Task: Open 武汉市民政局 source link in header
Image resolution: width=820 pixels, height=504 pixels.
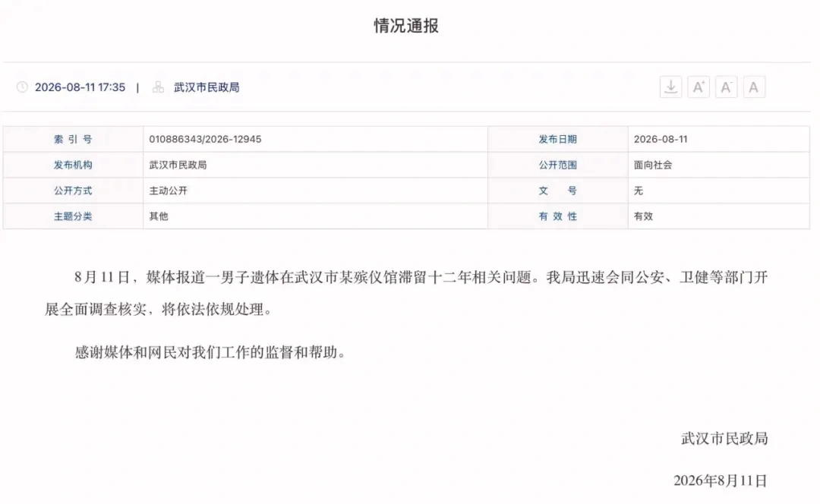Action: point(207,87)
